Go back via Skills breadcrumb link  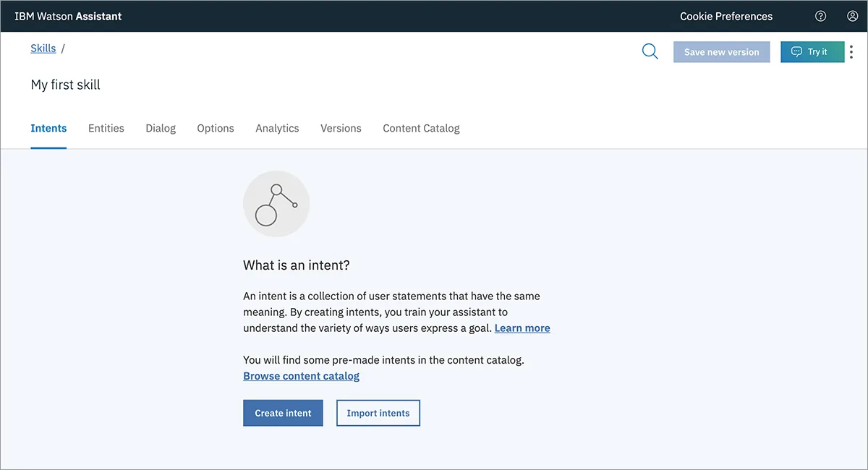point(43,48)
